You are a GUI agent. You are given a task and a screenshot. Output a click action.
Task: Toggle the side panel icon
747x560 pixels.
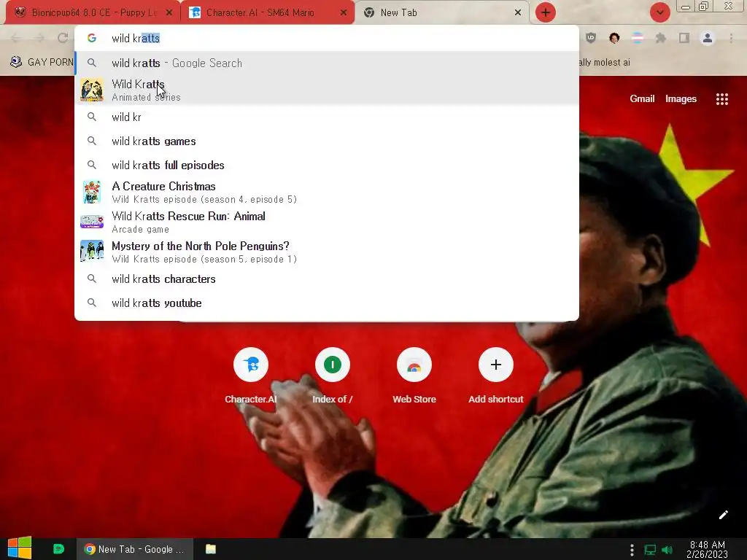[684, 38]
